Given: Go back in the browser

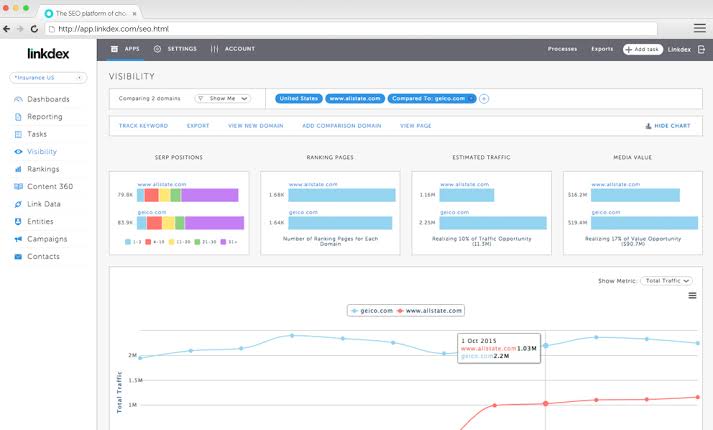Looking at the screenshot, I should [6, 29].
